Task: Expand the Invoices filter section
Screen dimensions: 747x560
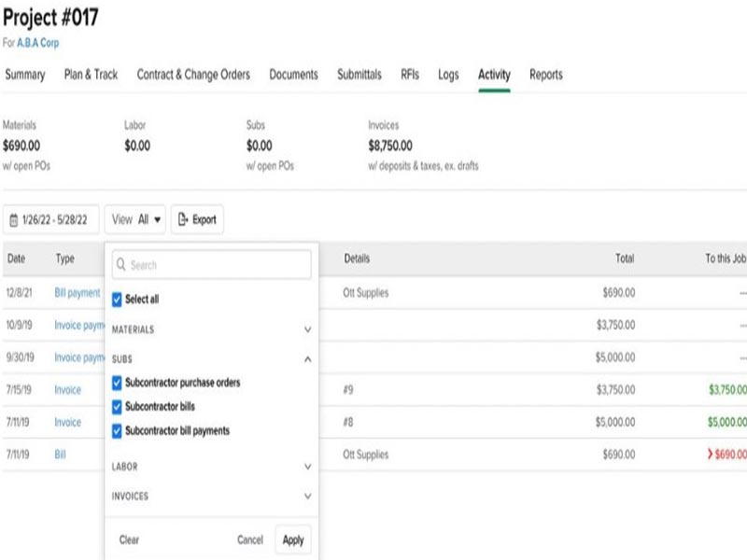Action: [307, 497]
